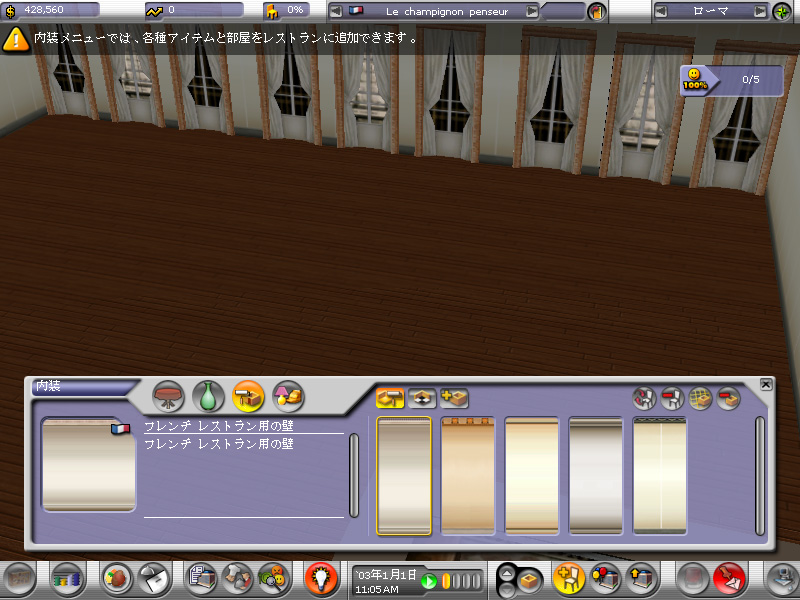This screenshot has width=800, height=600.
Task: Select the cream yellow wall swatch
Action: tap(532, 476)
